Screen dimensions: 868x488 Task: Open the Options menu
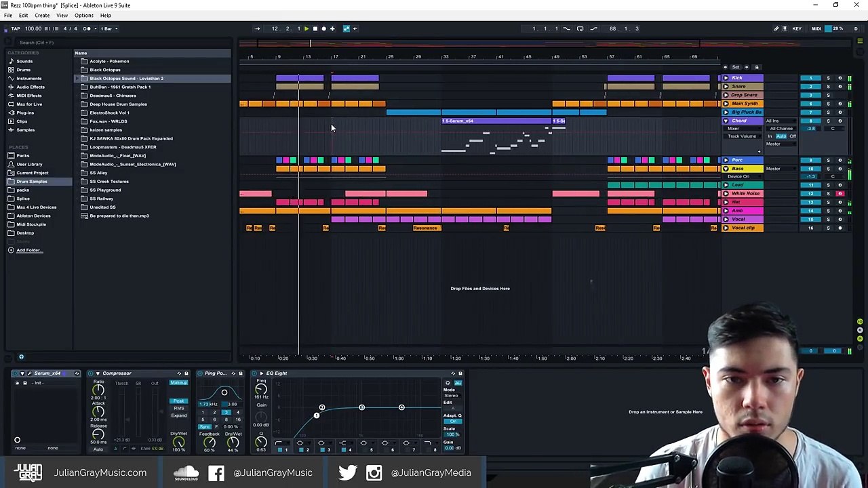[x=84, y=15]
